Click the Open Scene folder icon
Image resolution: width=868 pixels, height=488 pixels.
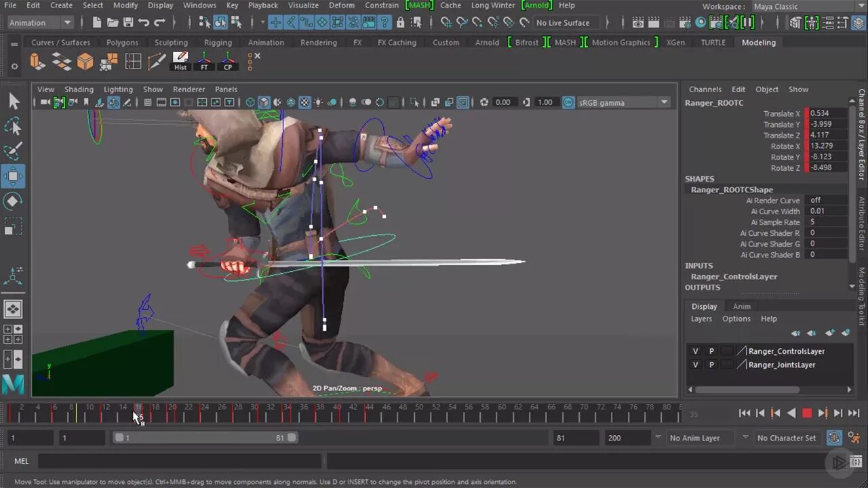[x=113, y=22]
